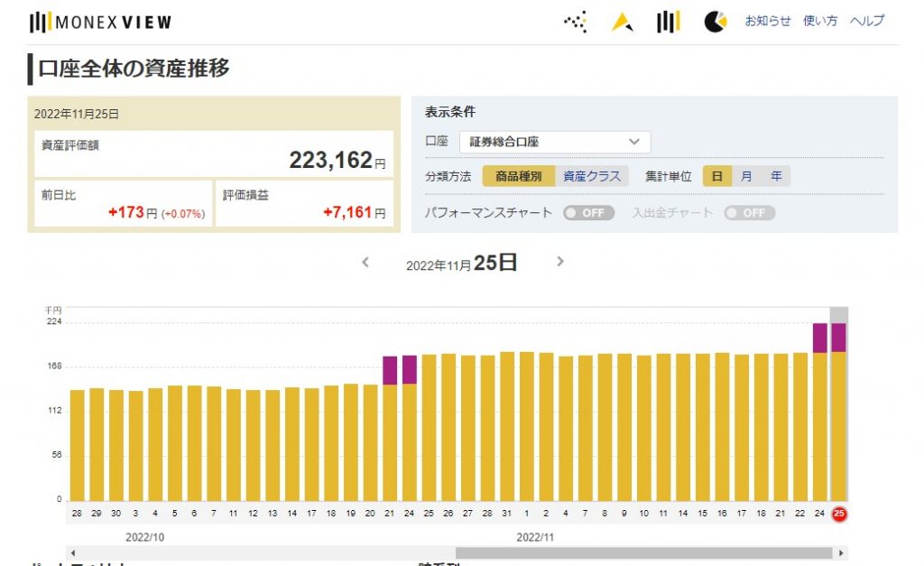924x566 pixels.
Task: Toggle the 入出金チャート switch
Action: point(749,213)
